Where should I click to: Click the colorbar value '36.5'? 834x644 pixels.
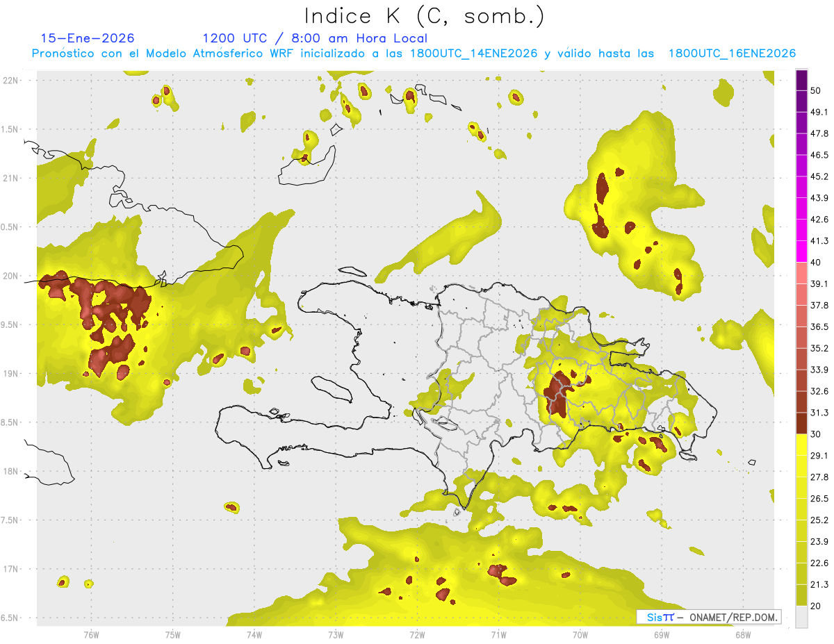pyautogui.click(x=819, y=327)
